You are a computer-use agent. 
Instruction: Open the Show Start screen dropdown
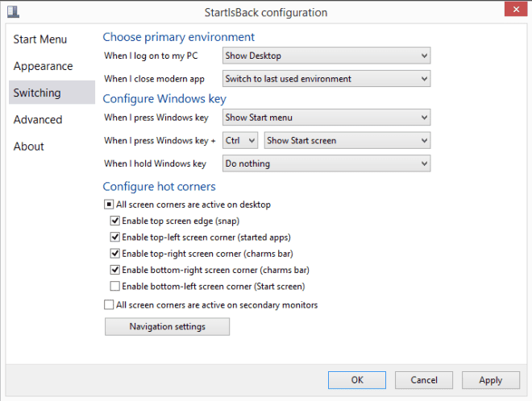[347, 140]
